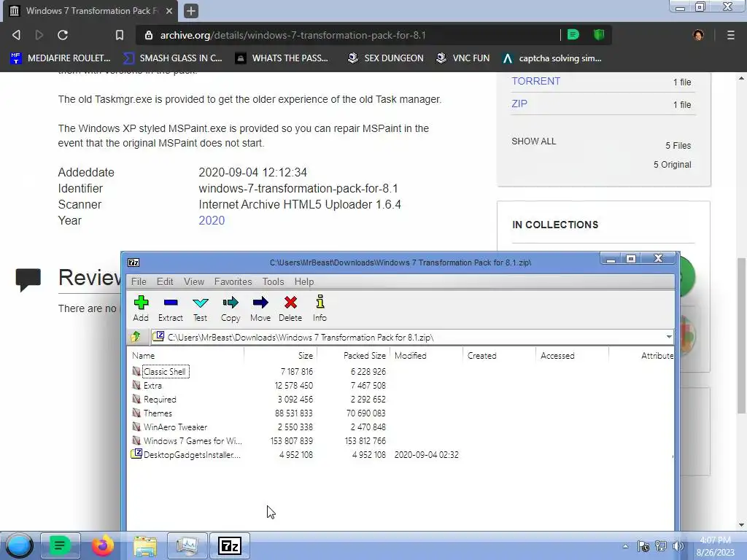Open the WHATS THE PASS... bookmark
Screen dimensions: 747x560
(x=282, y=58)
